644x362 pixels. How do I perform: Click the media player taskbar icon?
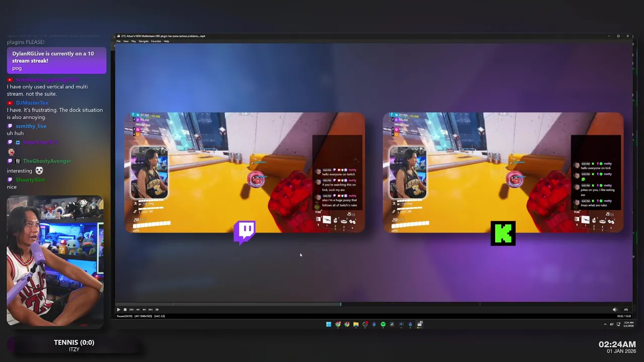(420, 324)
